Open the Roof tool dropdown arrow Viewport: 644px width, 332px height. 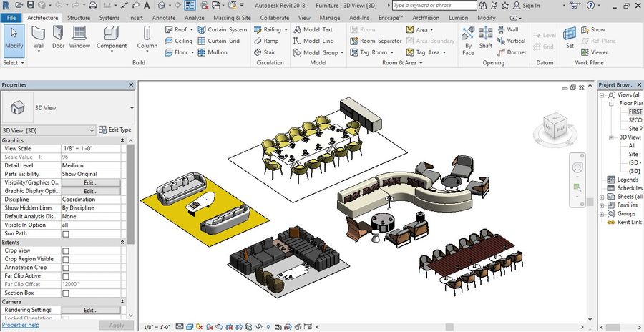[192, 30]
